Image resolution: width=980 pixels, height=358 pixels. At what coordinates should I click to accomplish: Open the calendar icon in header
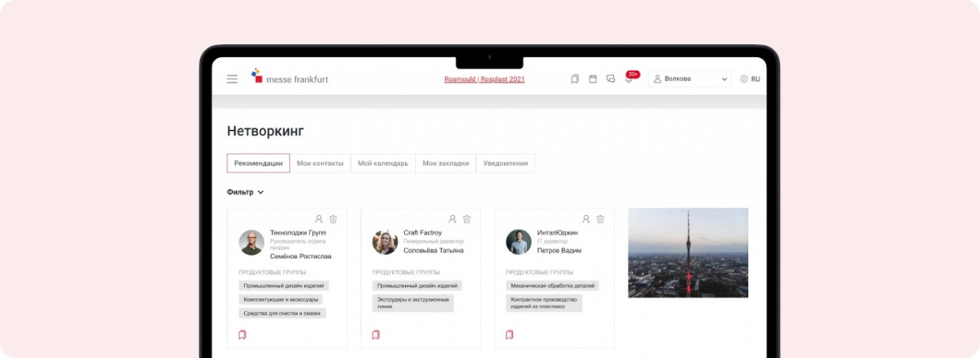[593, 79]
